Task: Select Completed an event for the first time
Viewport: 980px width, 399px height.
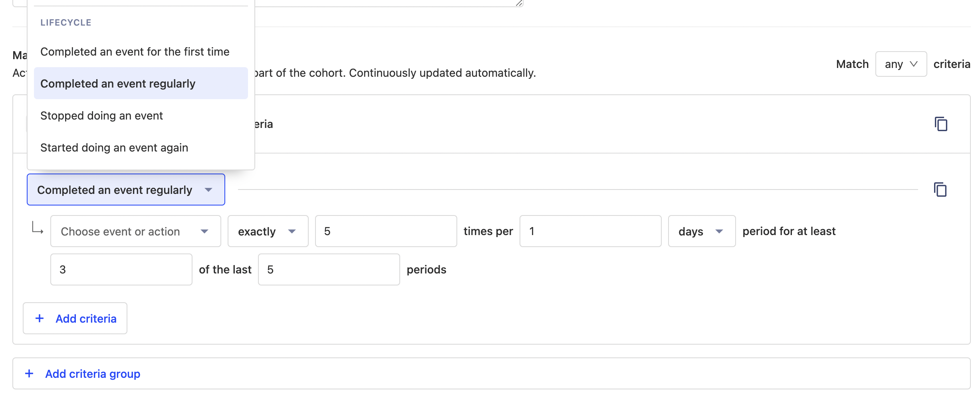Action: 135,51
